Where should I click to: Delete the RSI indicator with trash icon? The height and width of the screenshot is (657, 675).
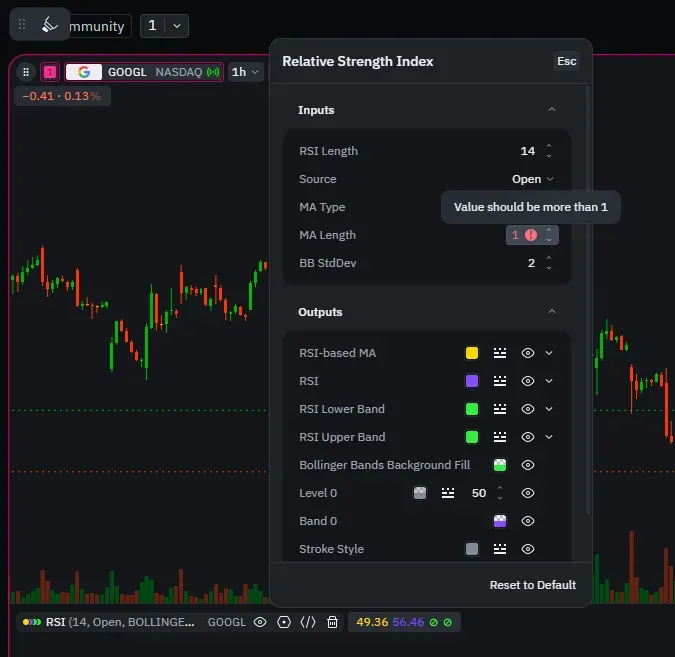[x=333, y=622]
